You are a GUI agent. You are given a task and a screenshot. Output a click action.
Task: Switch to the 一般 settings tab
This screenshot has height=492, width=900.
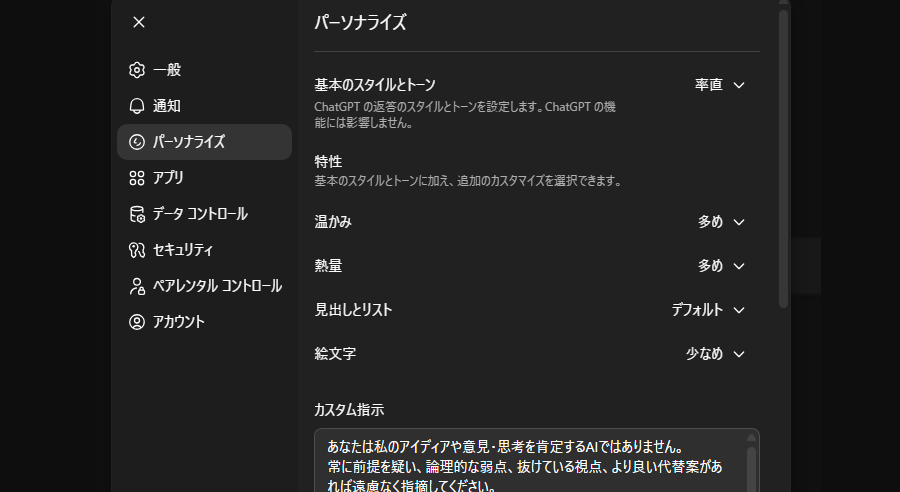[167, 70]
